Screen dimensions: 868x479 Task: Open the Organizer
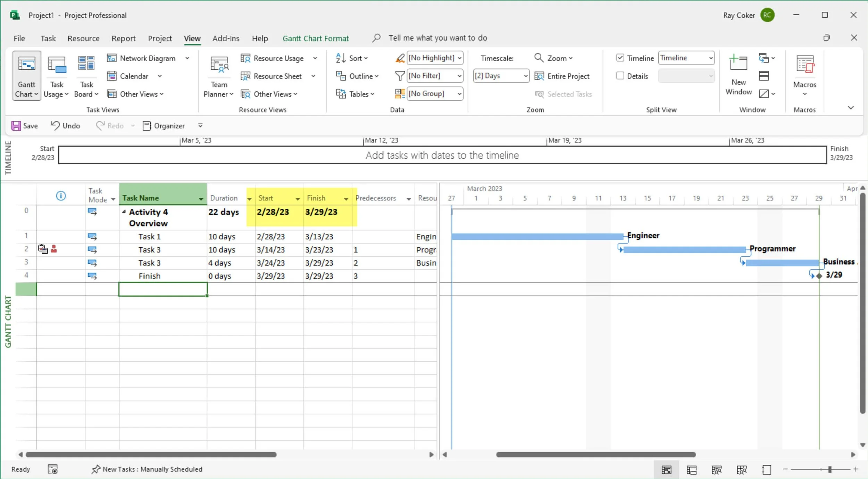click(164, 126)
